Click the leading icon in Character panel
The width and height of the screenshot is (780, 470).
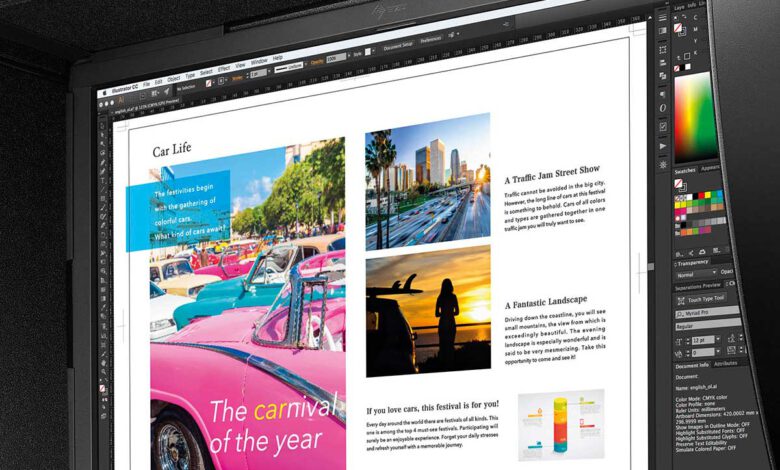pos(732,338)
